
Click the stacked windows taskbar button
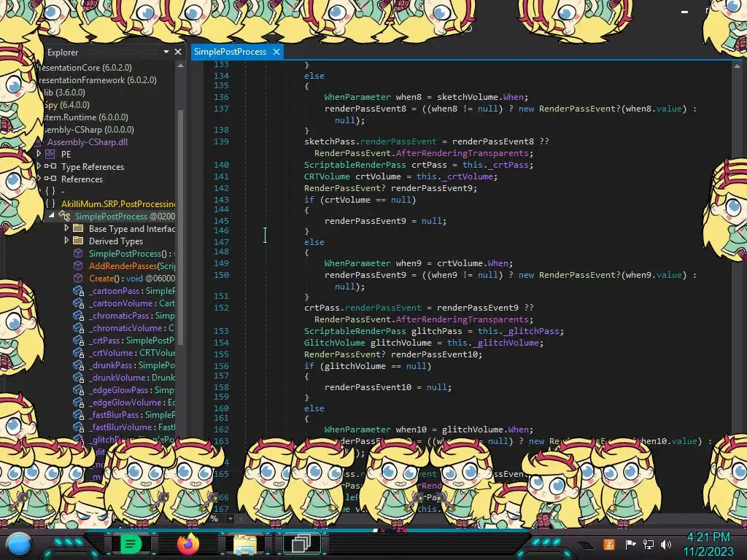coord(301,543)
